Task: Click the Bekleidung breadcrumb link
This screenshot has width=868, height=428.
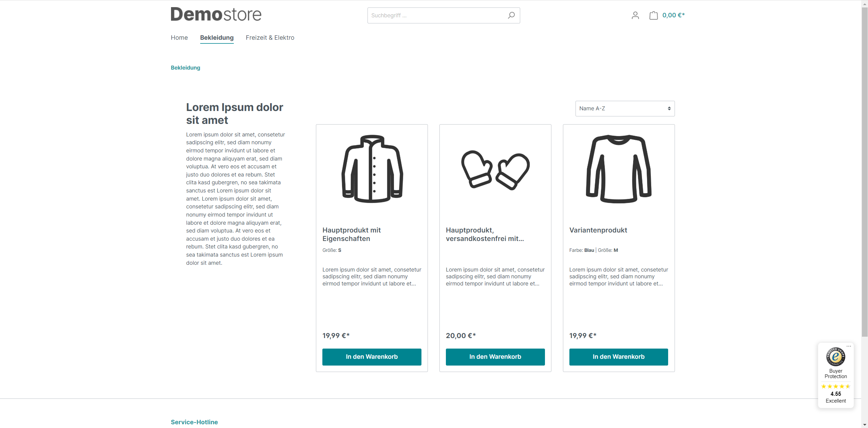Action: click(186, 68)
